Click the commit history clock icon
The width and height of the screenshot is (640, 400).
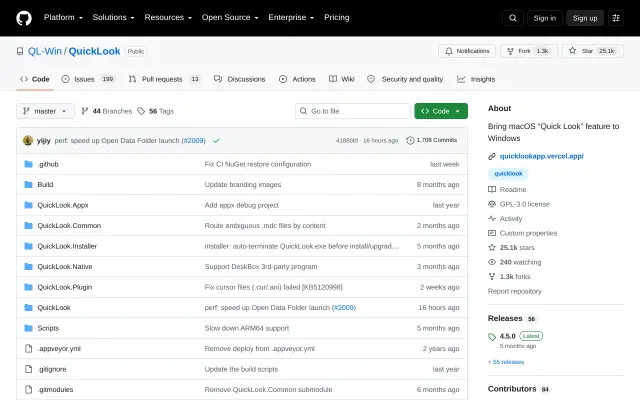410,140
